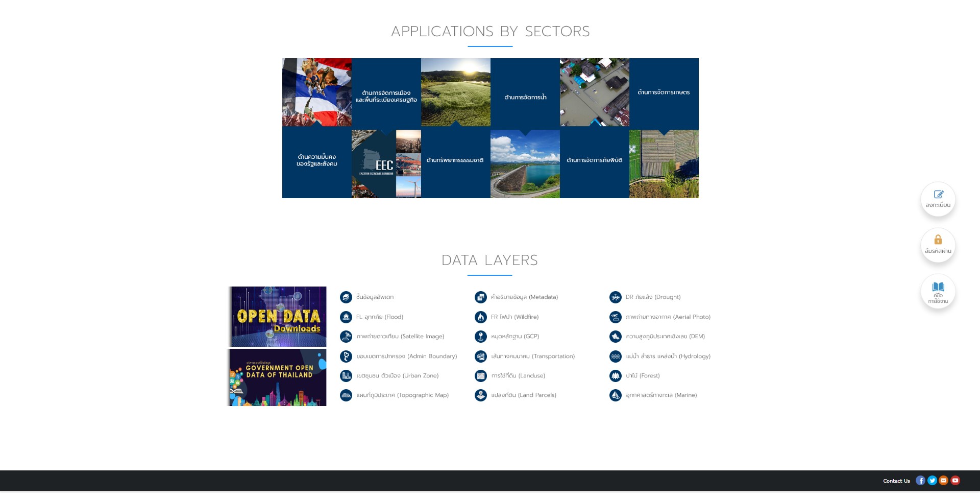Click the Marine sailboat icon
This screenshot has height=499, width=980.
(616, 395)
